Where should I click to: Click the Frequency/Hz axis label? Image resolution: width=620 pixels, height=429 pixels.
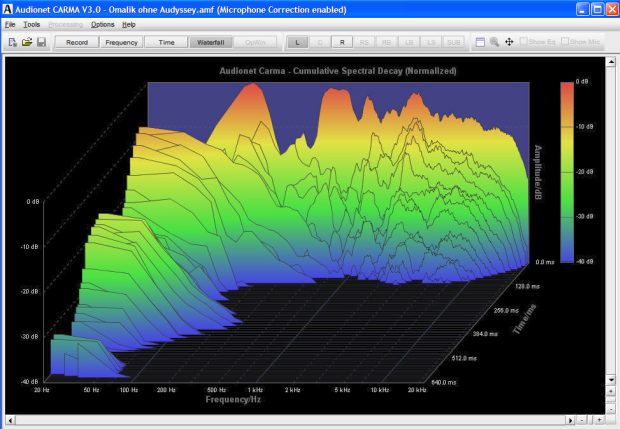click(x=233, y=399)
